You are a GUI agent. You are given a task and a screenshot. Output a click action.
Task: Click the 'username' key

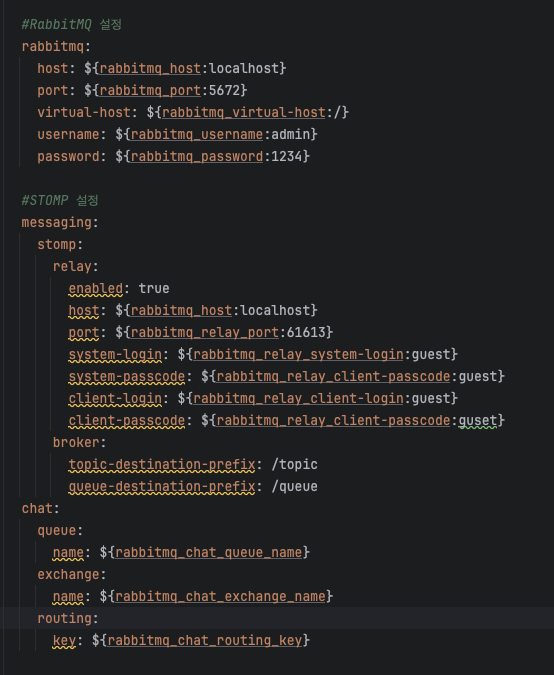[68, 134]
